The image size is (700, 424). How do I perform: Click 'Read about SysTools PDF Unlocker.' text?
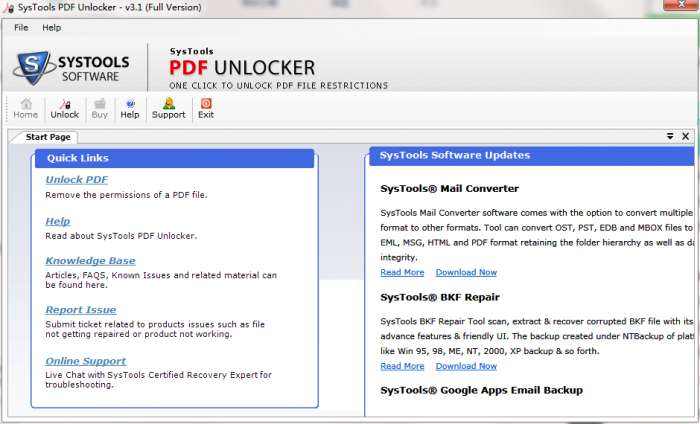pos(121,236)
